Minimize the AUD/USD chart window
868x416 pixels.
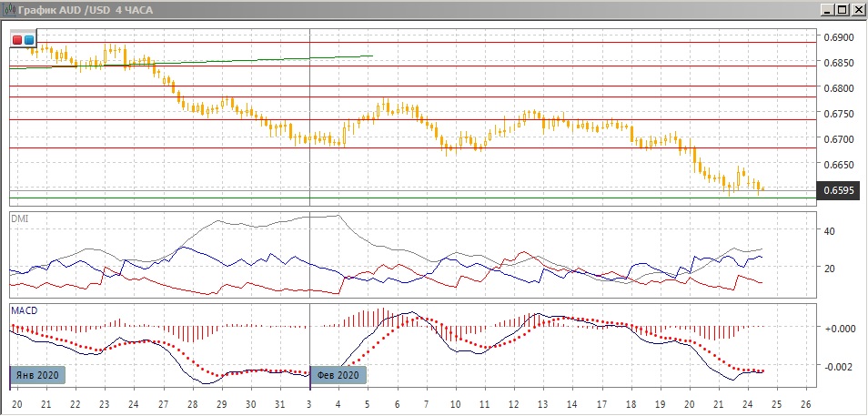pyautogui.click(x=827, y=10)
